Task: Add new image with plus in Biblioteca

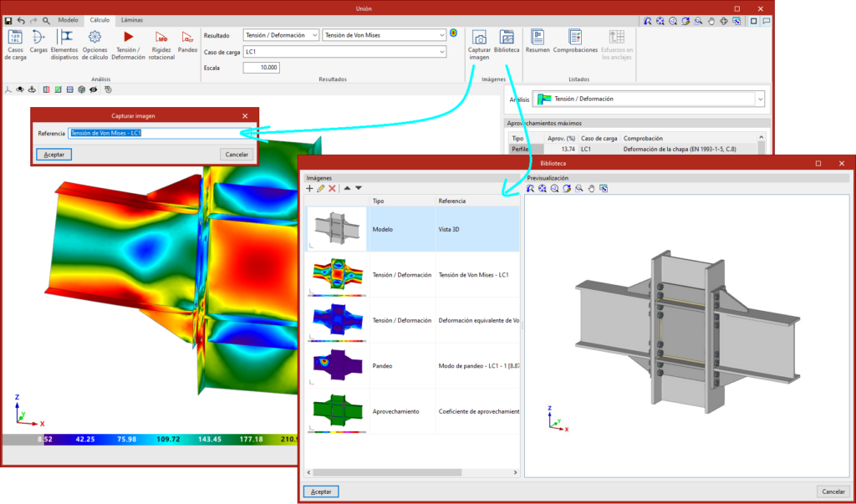Action: click(x=309, y=188)
